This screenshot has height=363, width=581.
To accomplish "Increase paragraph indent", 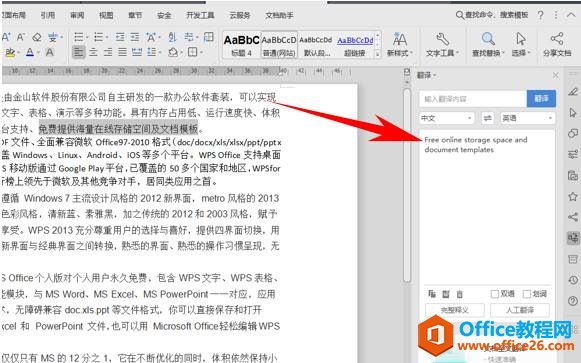I will coord(135,37).
